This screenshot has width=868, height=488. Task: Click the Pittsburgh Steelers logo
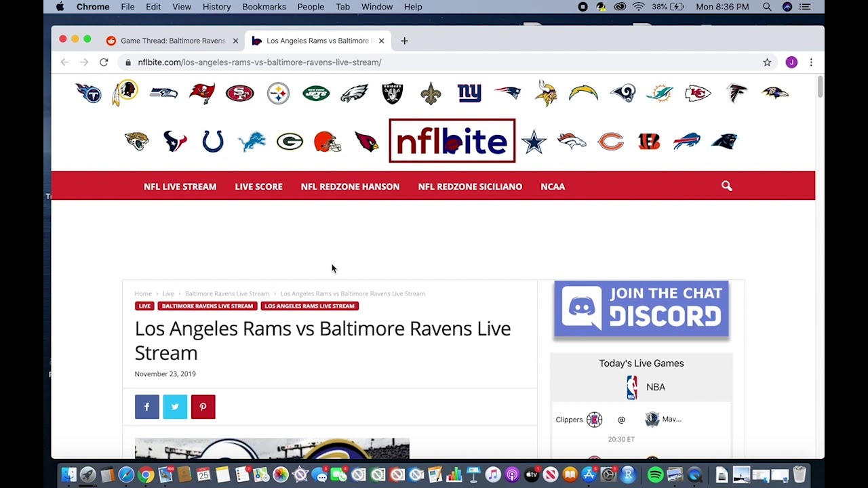click(x=278, y=94)
